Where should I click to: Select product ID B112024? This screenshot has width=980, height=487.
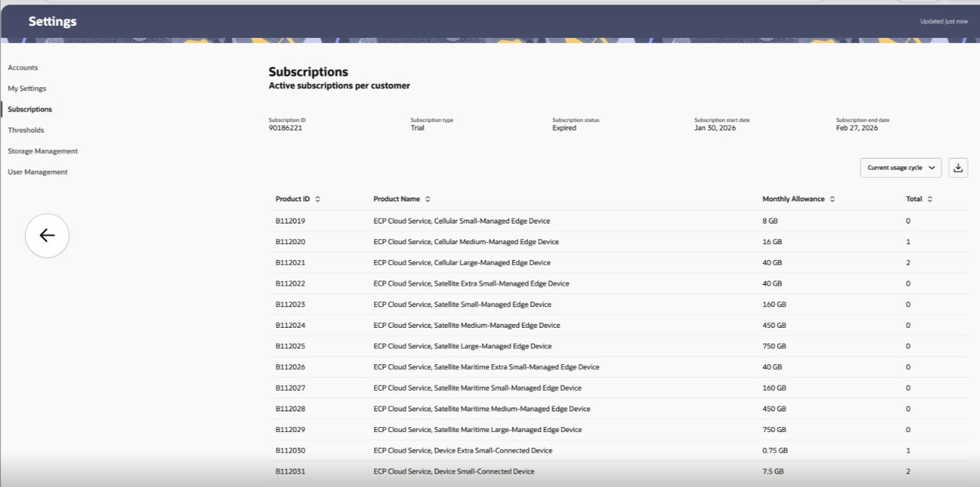click(290, 326)
